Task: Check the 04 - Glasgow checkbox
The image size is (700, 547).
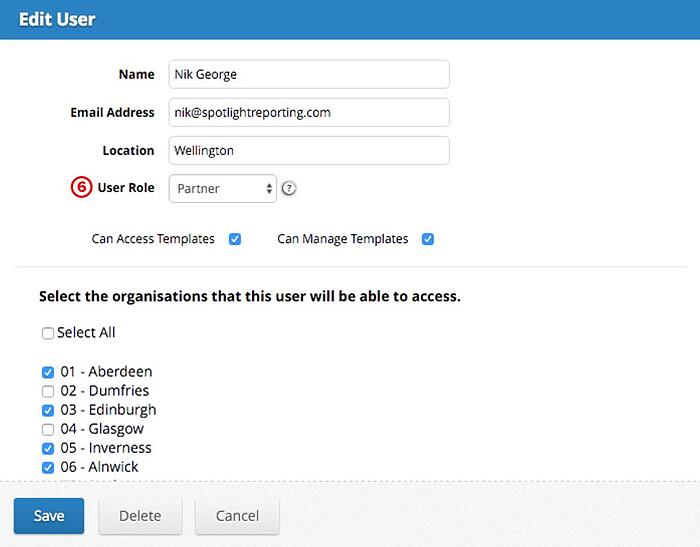Action: 48,429
